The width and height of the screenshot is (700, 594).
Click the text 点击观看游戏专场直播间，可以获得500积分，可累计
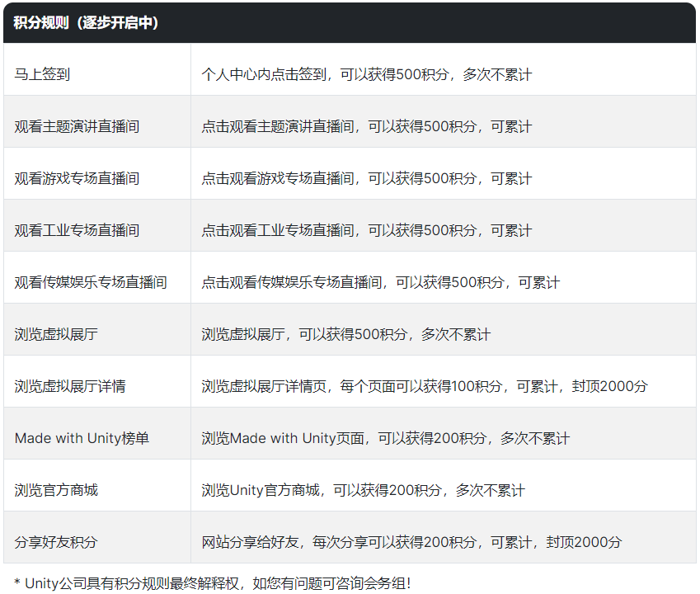coord(367,178)
